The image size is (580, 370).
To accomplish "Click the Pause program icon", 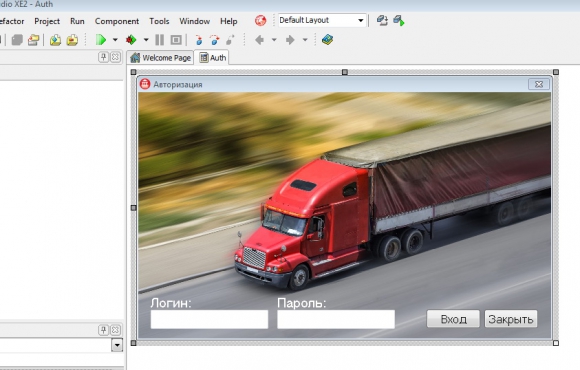I will pyautogui.click(x=159, y=40).
